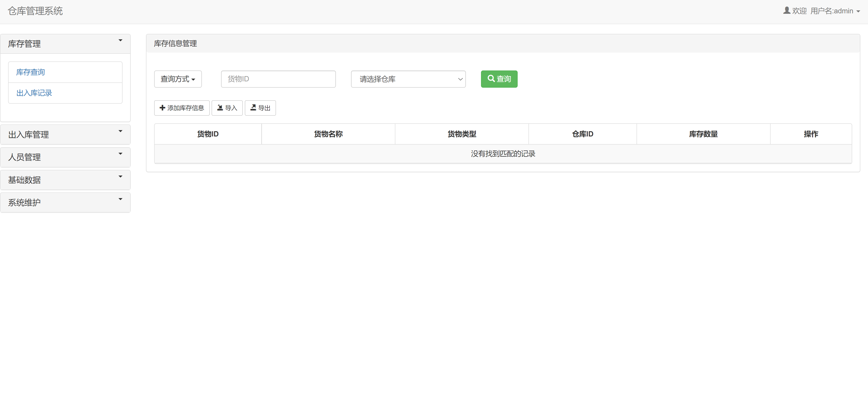Click inside the 货物ID input field
Screen dimensions: 868x403
point(278,79)
